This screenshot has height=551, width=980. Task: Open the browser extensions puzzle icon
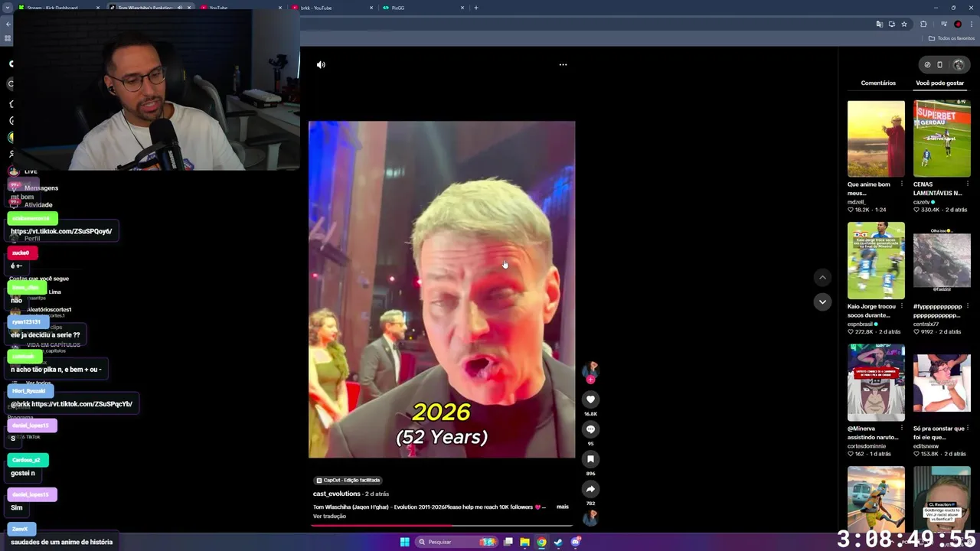click(x=923, y=24)
